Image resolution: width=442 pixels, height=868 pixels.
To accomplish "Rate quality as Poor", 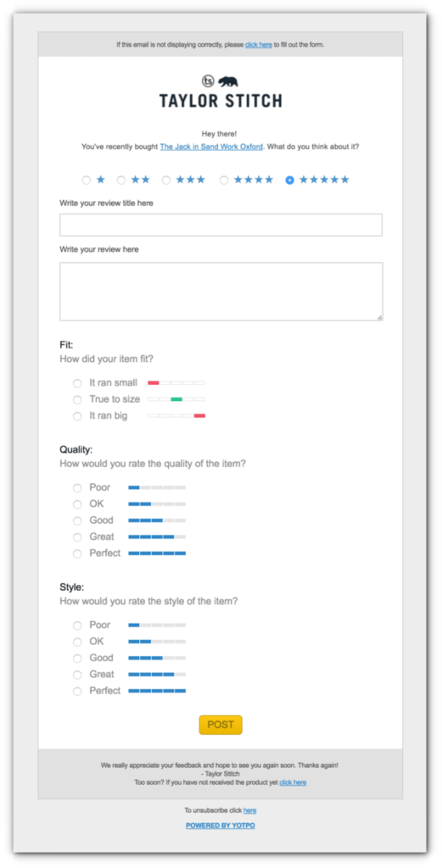I will coord(77,487).
